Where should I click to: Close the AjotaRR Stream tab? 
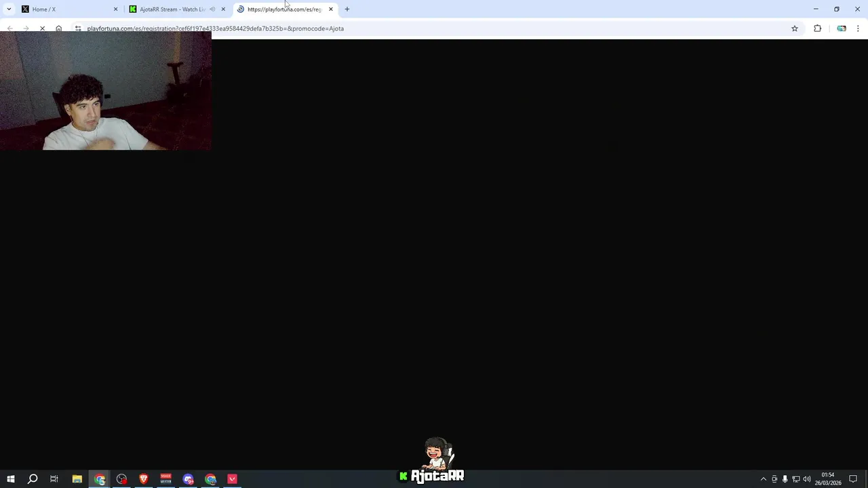click(x=223, y=9)
